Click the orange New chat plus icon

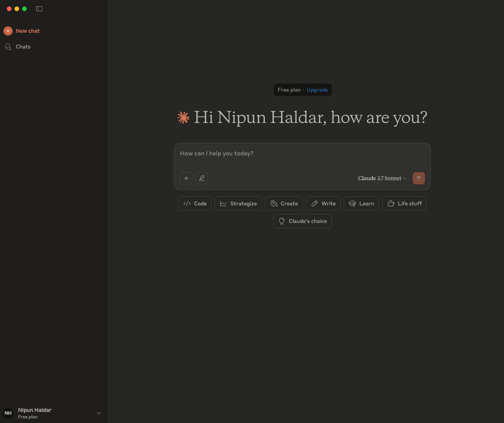[x=8, y=31]
